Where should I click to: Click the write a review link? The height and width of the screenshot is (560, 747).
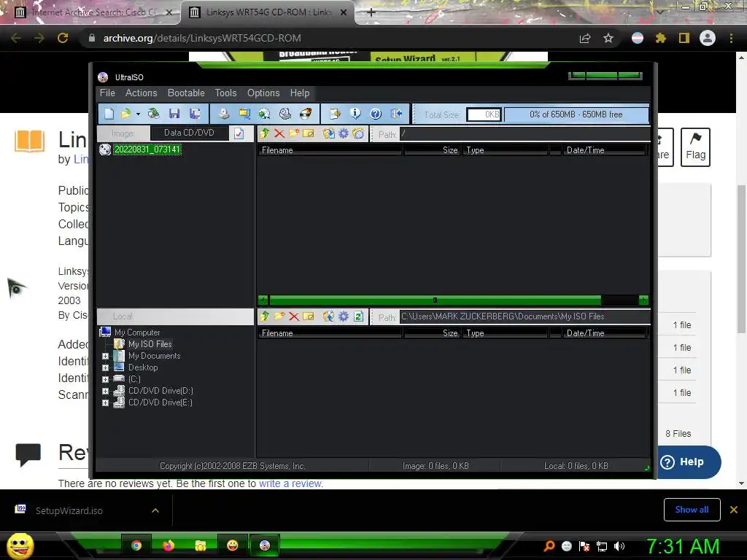point(290,483)
